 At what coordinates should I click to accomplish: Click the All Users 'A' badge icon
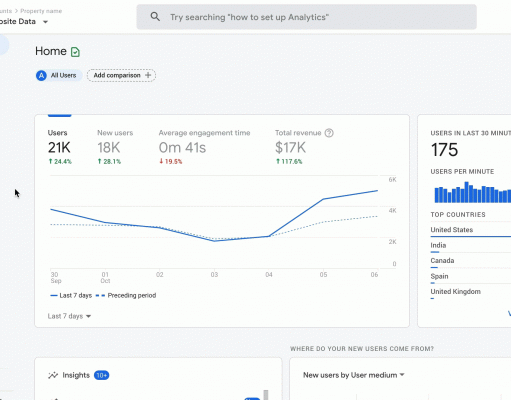tap(41, 76)
